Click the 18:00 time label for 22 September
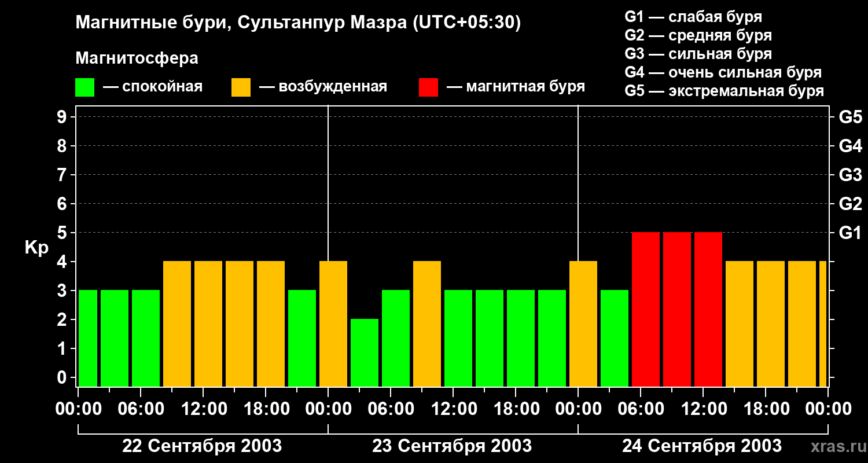Image resolution: width=868 pixels, height=463 pixels. [x=266, y=409]
